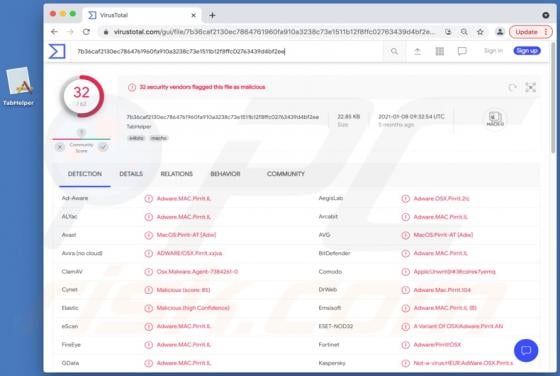560x376 pixels.
Task: Click the Mach-O file type icon
Action: coord(495,119)
